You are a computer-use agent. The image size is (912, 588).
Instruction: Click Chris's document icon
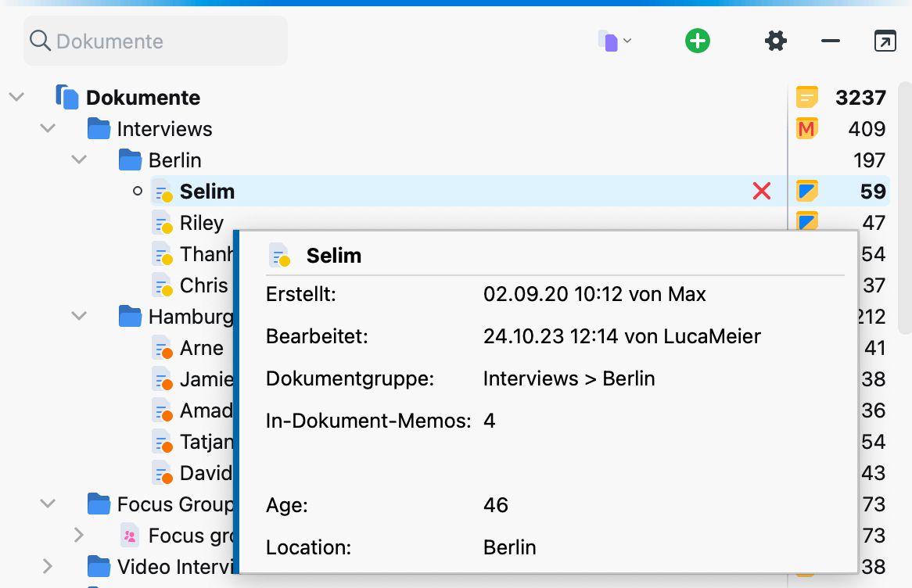click(x=163, y=285)
